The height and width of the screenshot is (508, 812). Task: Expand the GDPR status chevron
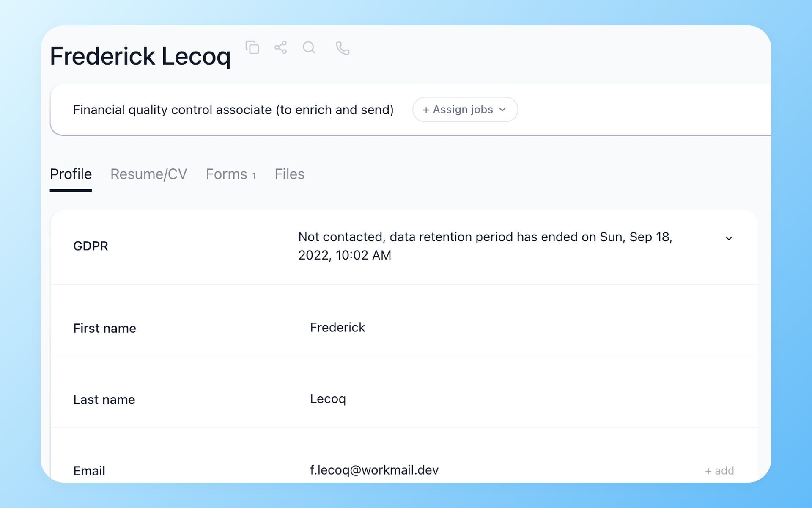tap(729, 238)
